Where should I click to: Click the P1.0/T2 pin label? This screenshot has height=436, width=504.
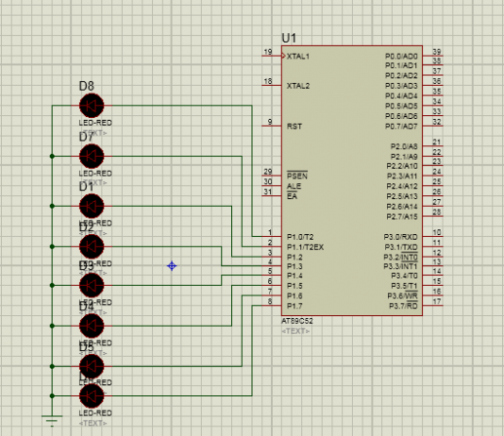point(300,237)
